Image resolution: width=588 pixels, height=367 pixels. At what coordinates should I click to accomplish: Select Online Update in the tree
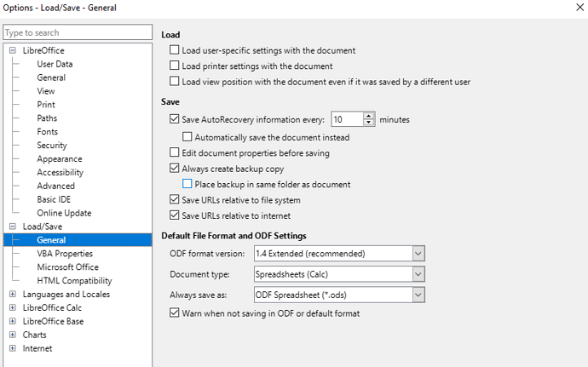point(64,213)
